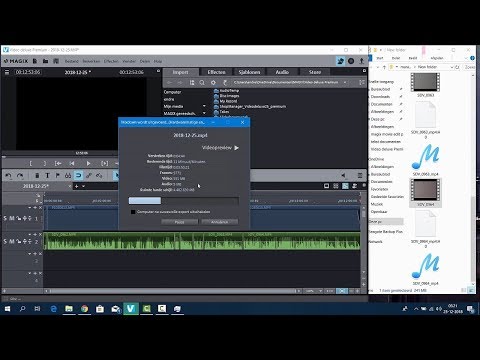The image size is (480, 360).
Task: Click the round disc burn icon top right
Action: click(351, 61)
